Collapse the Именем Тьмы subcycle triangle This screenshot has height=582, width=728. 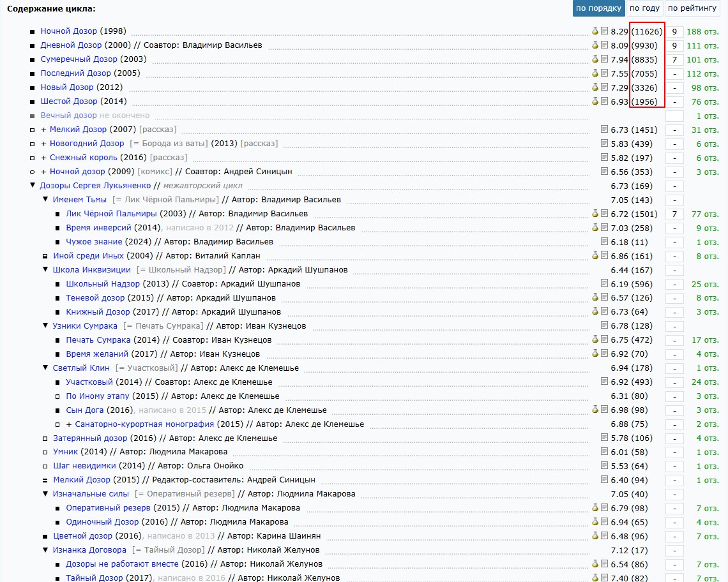click(45, 199)
